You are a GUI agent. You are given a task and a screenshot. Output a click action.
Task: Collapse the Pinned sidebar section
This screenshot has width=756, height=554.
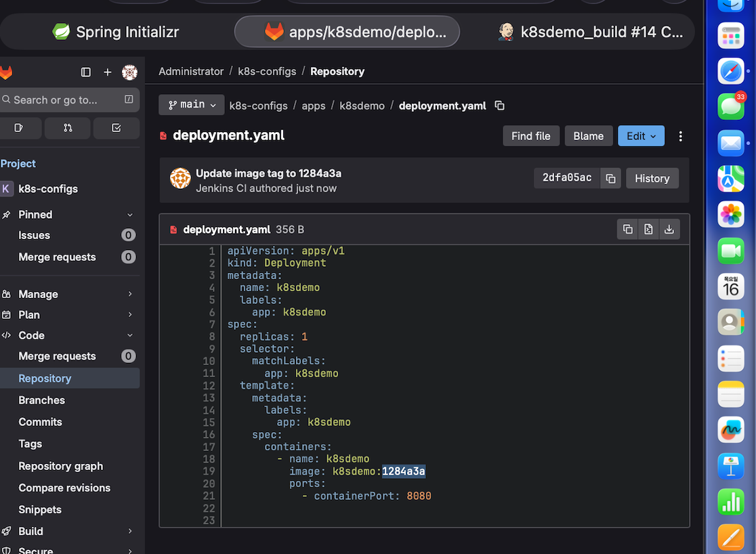tap(130, 215)
